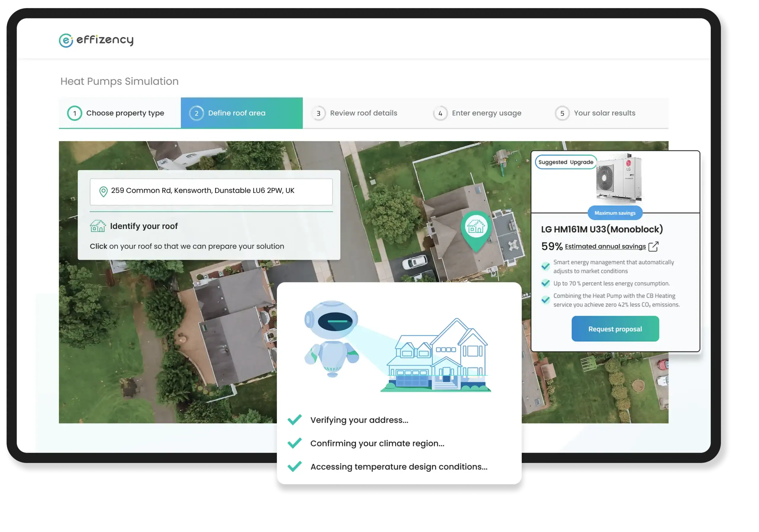Image resolution: width=759 pixels, height=532 pixels.
Task: Click the 'Heat Pumps Simulation' heading
Action: [119, 81]
